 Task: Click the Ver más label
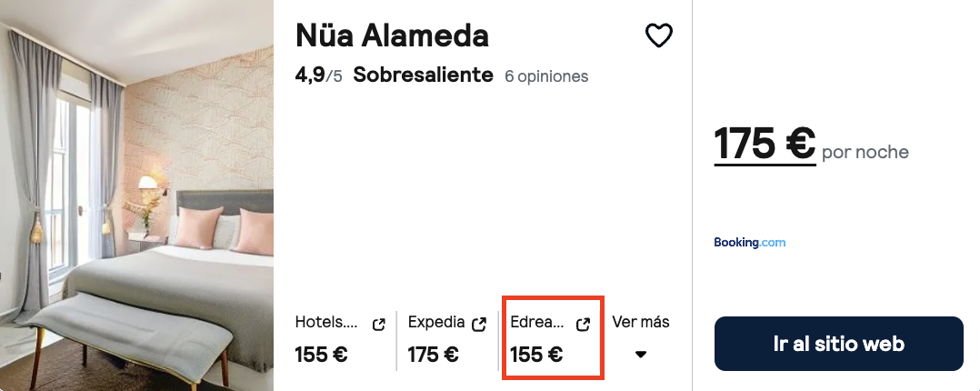coord(641,323)
